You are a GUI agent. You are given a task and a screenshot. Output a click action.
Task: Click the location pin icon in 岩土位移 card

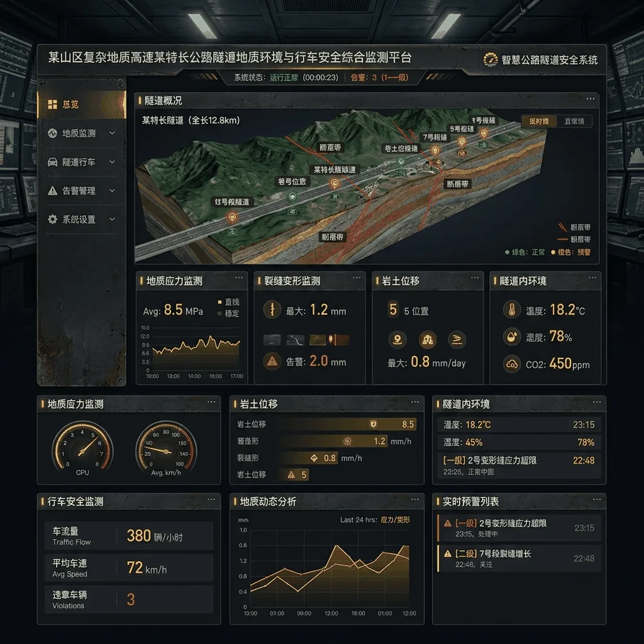[x=397, y=340]
